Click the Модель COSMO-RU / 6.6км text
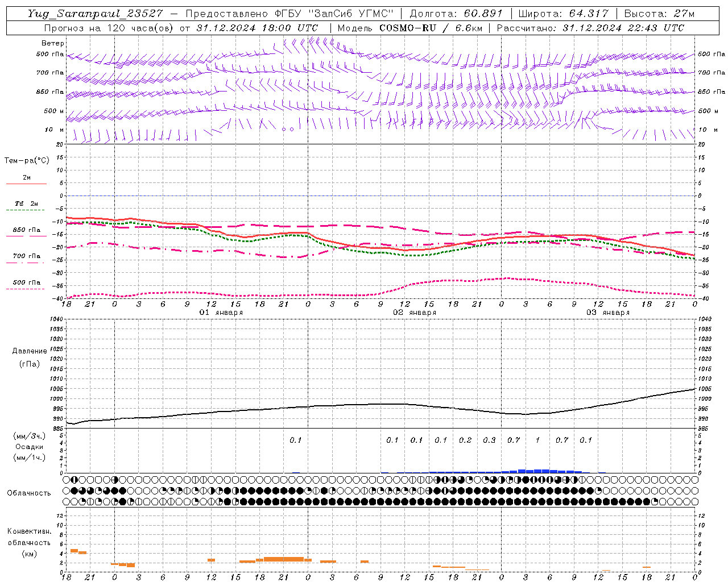Viewport: 728px width, 582px height. coord(409,28)
